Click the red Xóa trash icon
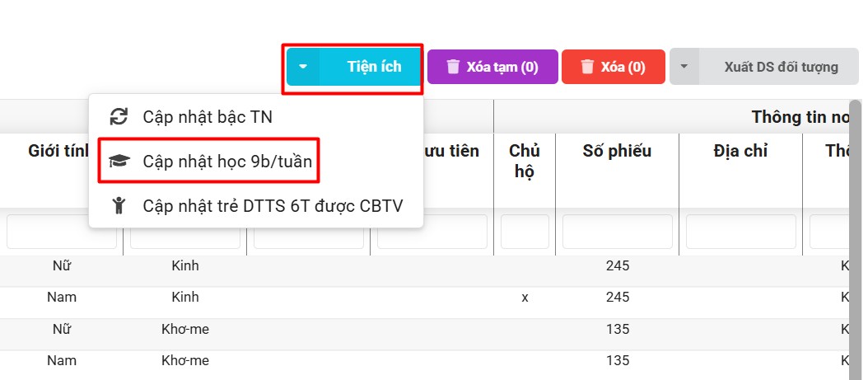The height and width of the screenshot is (380, 868). pyautogui.click(x=587, y=67)
